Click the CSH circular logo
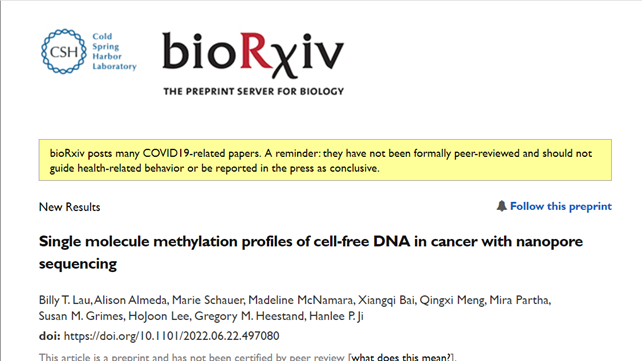This screenshot has height=361, width=642. tap(64, 52)
